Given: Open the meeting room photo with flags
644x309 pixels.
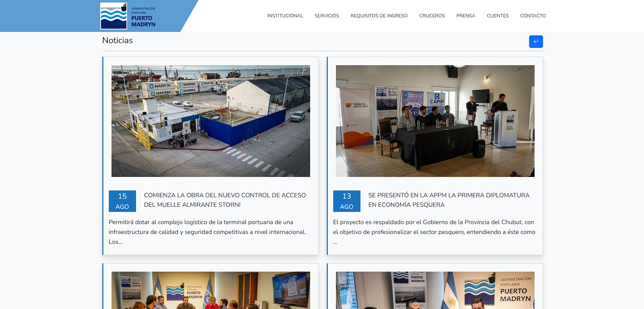Looking at the screenshot, I should click(x=211, y=290).
